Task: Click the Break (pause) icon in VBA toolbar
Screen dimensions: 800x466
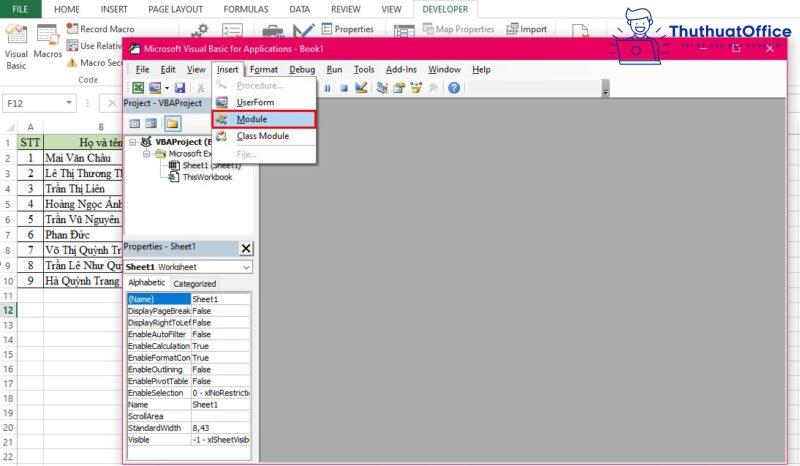Action: click(327, 88)
